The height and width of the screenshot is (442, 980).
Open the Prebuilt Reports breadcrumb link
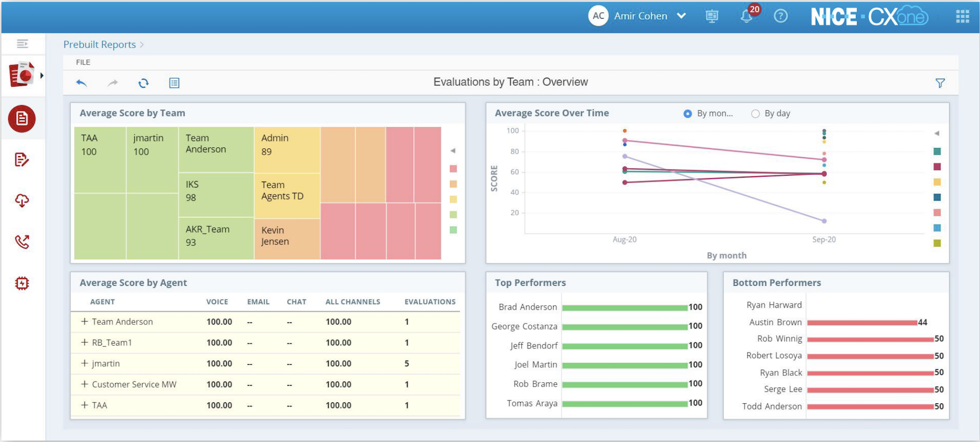(x=99, y=45)
